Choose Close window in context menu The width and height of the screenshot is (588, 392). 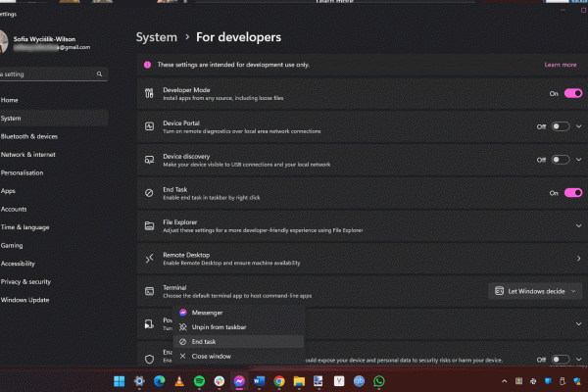tap(238, 357)
